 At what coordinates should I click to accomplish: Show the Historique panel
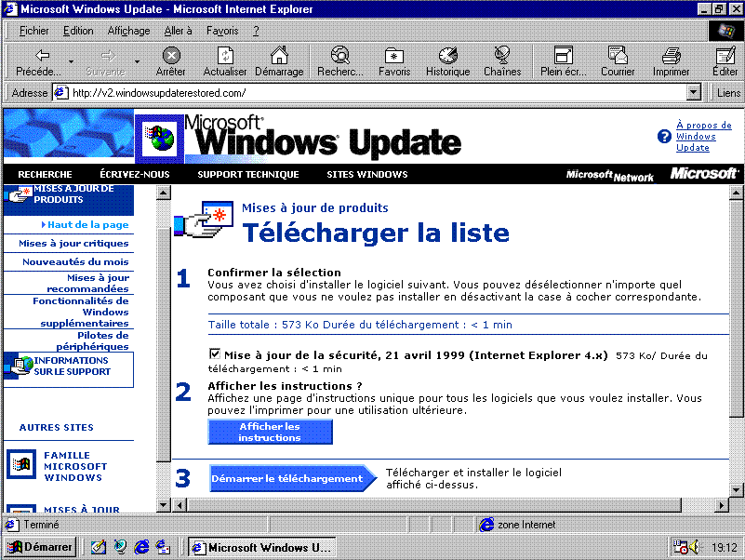[x=447, y=61]
